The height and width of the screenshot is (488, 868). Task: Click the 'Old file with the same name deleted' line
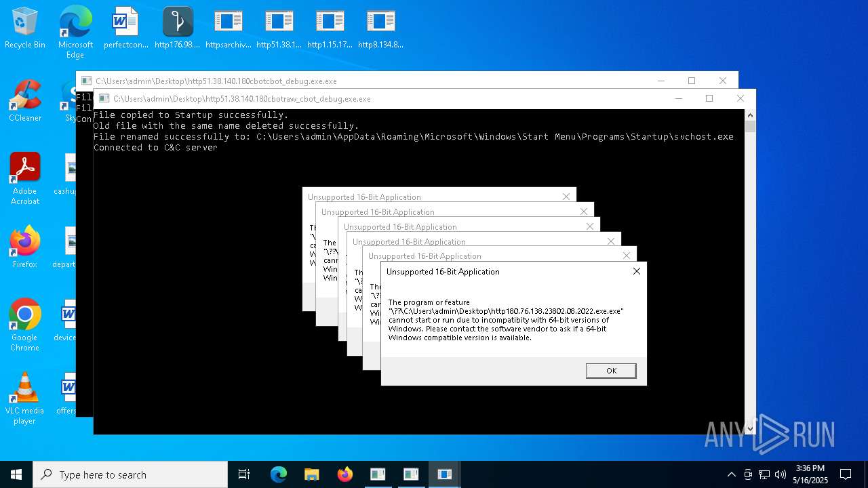point(226,125)
